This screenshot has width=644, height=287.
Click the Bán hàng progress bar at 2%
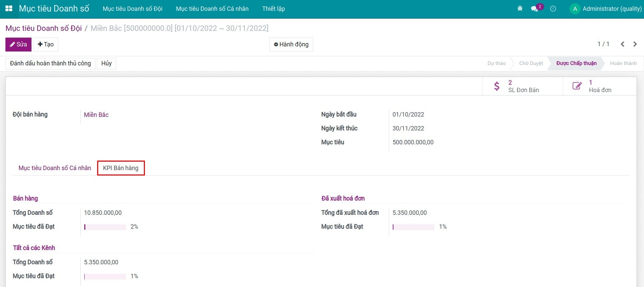(x=105, y=227)
